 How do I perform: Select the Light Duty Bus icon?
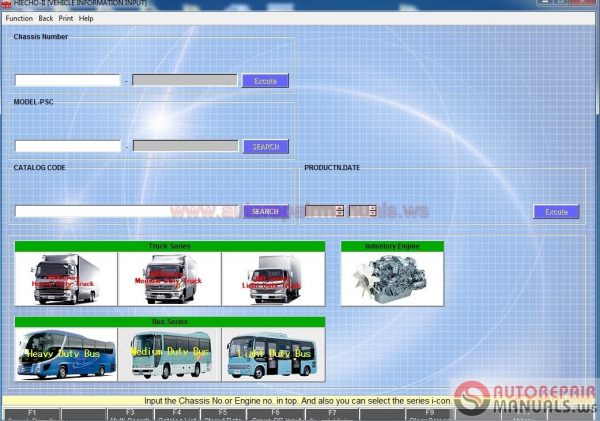point(274,354)
